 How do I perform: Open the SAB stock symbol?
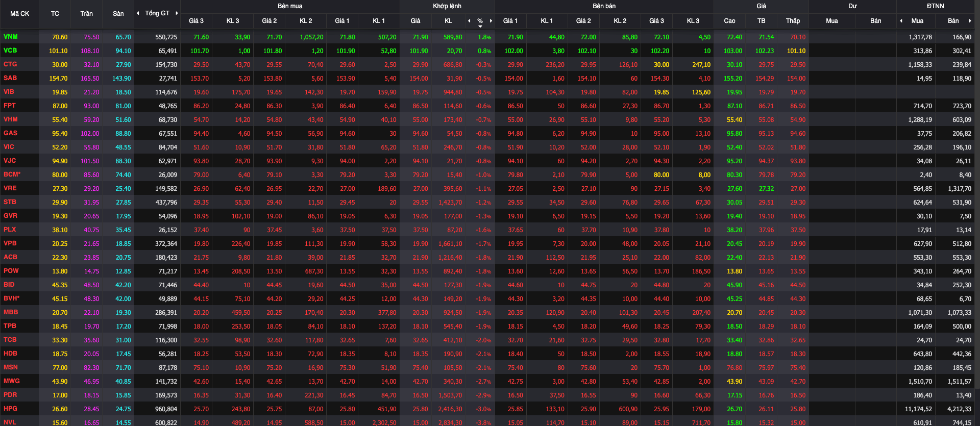click(10, 78)
